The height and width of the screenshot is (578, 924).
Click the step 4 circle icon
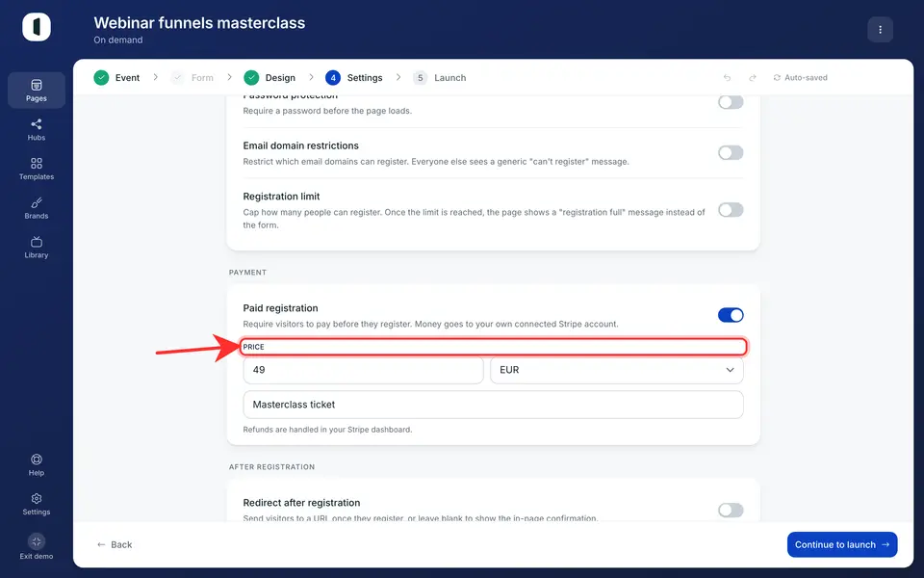tap(333, 78)
